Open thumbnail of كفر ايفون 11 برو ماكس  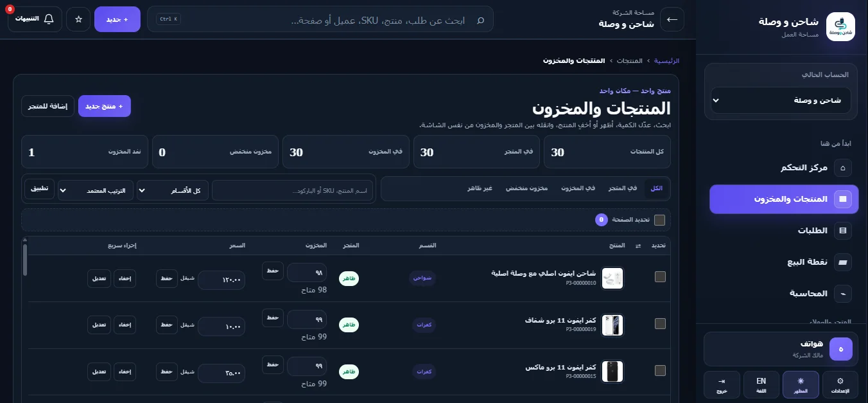click(x=612, y=372)
